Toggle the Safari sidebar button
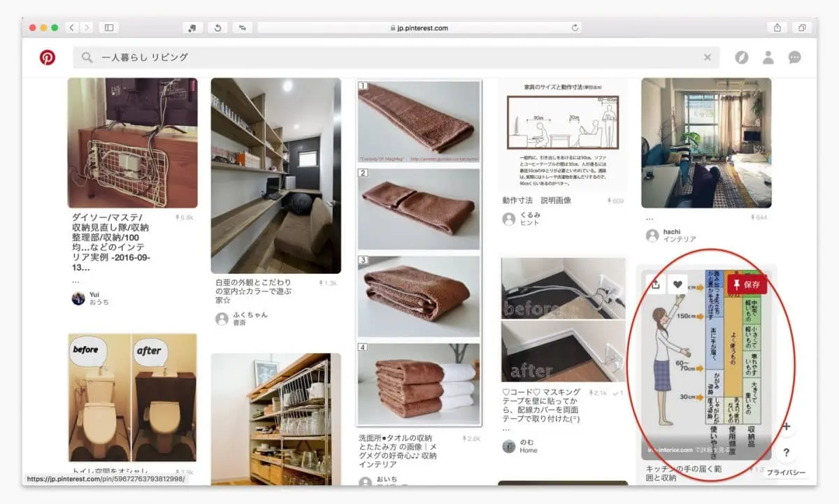This screenshot has height=504, width=839. pos(108,28)
